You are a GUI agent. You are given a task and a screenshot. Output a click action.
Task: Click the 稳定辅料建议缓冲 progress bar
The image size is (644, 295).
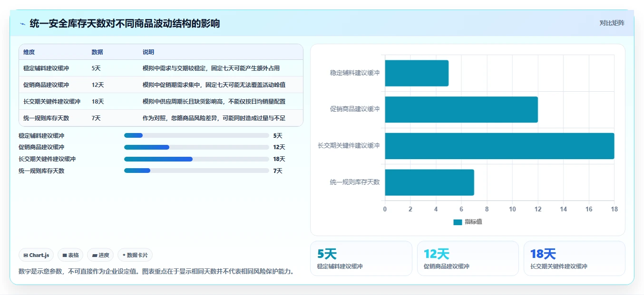pos(196,135)
